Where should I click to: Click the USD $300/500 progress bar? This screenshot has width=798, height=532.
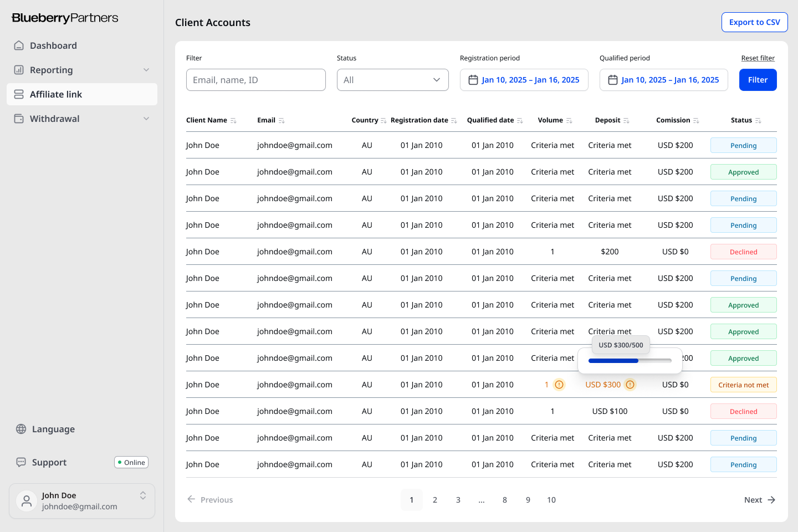630,361
